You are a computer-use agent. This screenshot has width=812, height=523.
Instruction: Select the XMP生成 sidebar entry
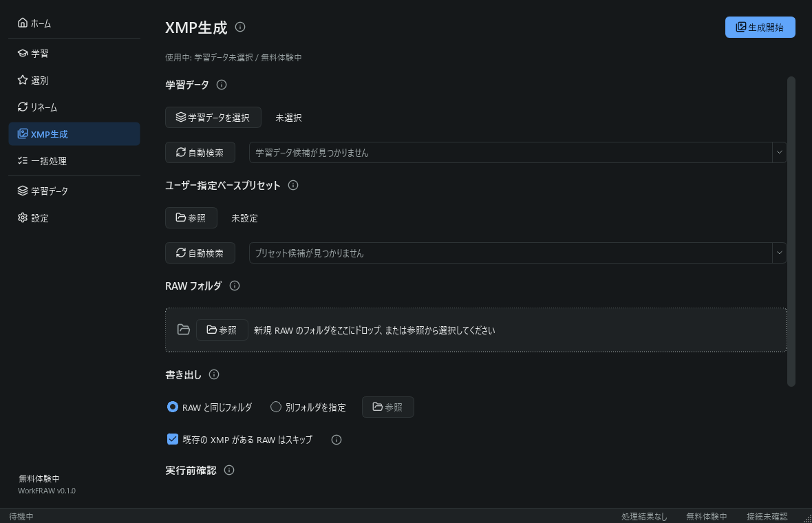pyautogui.click(x=74, y=134)
